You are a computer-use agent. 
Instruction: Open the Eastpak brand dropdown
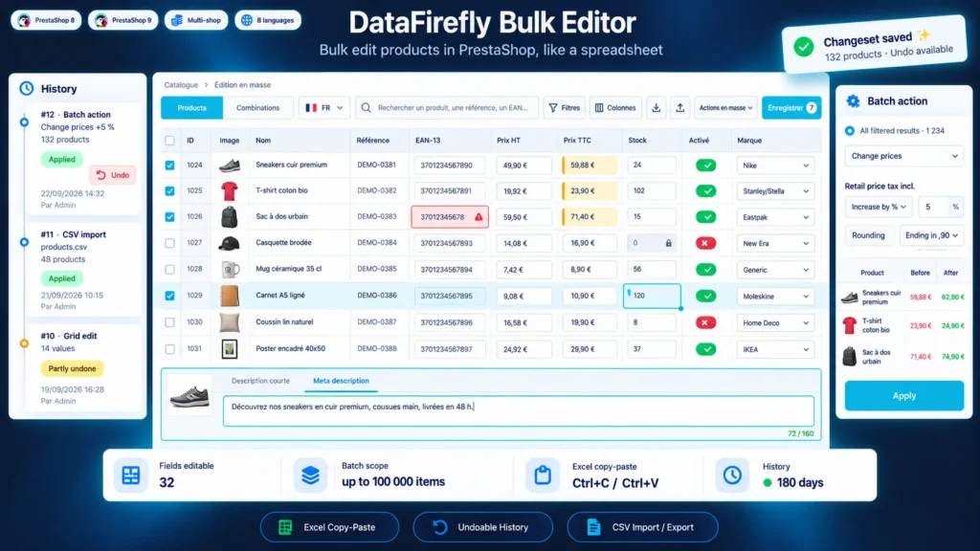point(775,217)
